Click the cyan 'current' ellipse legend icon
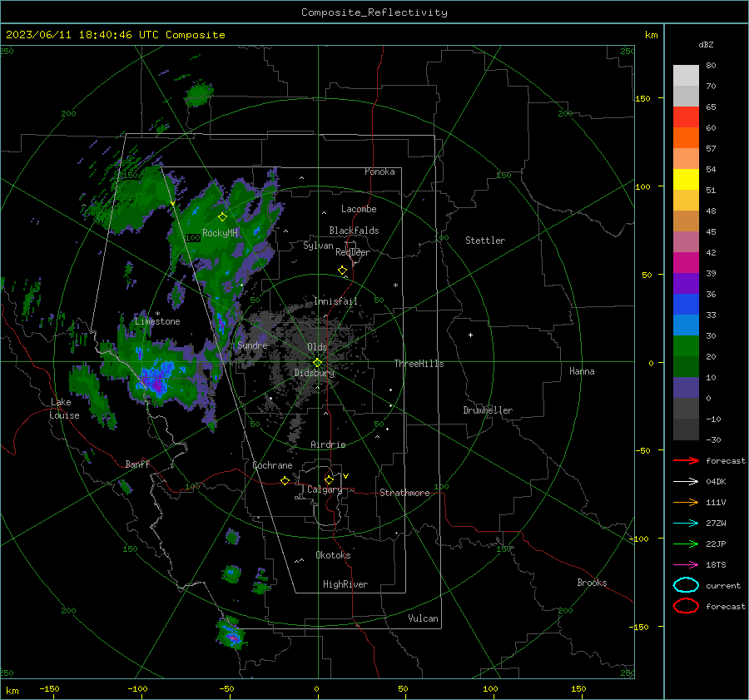 click(x=686, y=585)
